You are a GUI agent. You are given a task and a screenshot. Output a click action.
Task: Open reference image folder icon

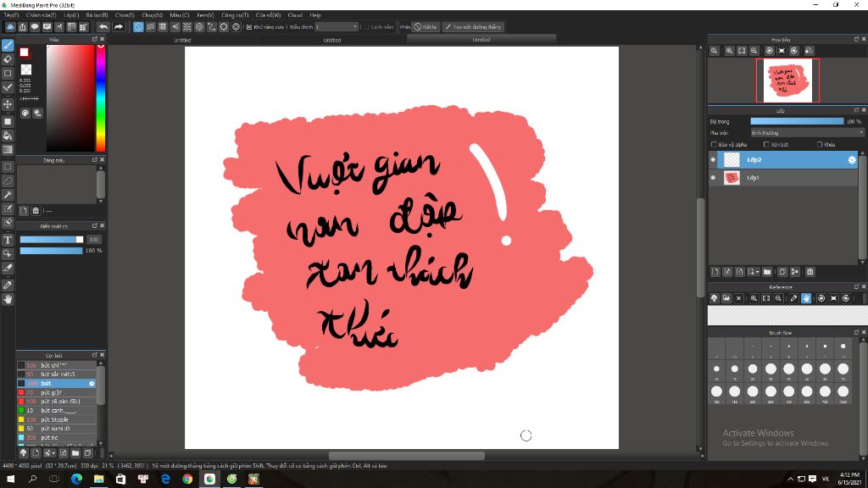[x=726, y=298]
